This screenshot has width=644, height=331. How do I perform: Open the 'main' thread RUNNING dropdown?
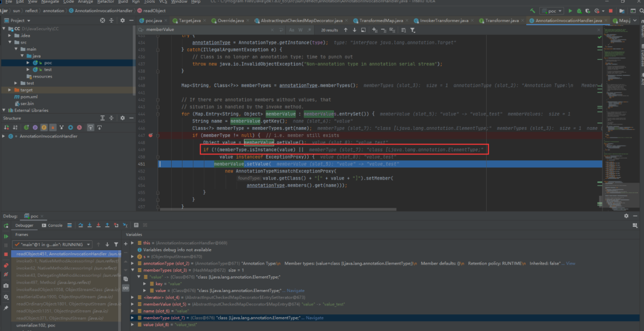[52, 244]
